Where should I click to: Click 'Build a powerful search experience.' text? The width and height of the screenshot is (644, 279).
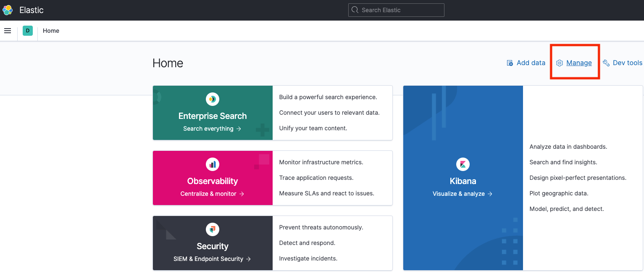click(328, 97)
